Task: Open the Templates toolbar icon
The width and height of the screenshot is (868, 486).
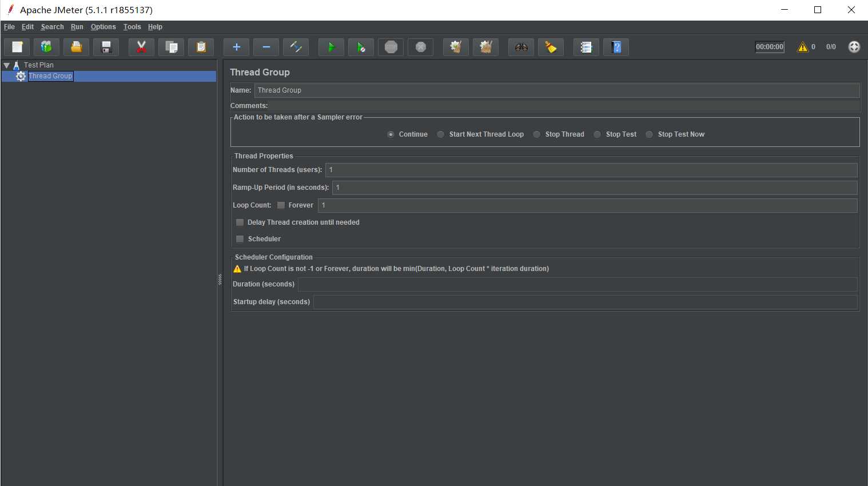Action: pos(47,47)
